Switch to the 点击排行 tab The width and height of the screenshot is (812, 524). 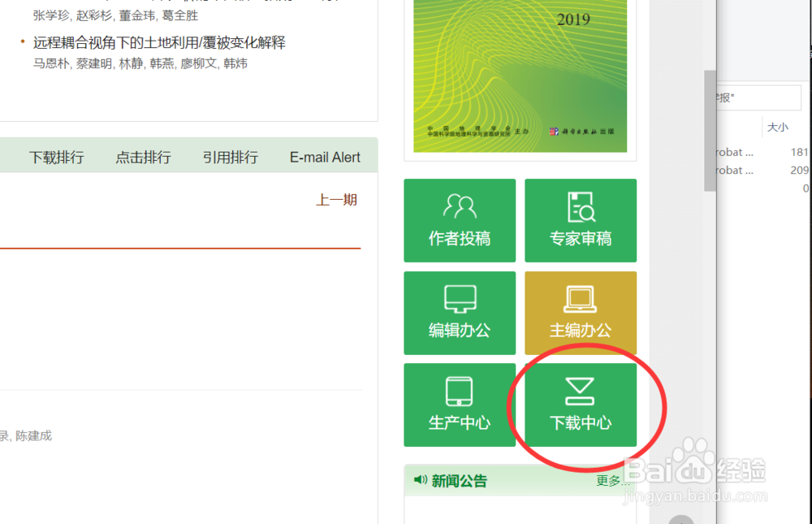point(143,157)
